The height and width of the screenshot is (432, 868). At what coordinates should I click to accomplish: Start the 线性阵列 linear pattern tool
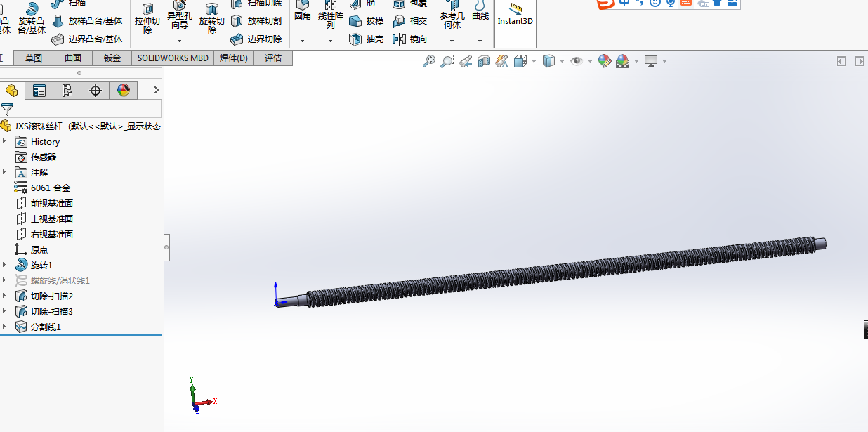(x=331, y=15)
